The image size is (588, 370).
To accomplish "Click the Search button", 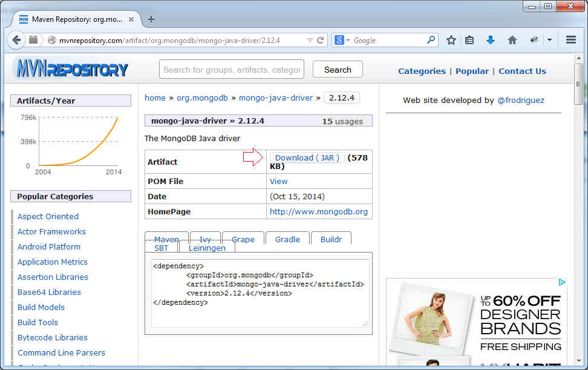I will (x=338, y=70).
